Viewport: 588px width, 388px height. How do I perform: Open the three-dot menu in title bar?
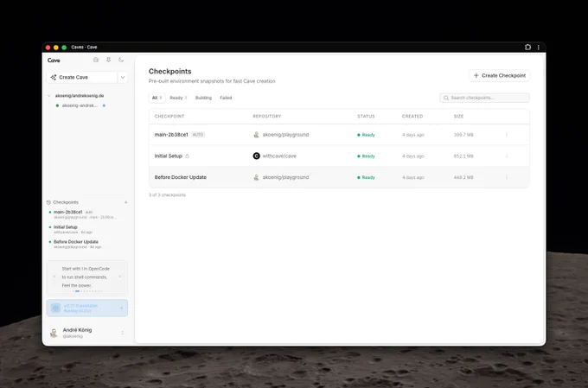click(x=539, y=48)
